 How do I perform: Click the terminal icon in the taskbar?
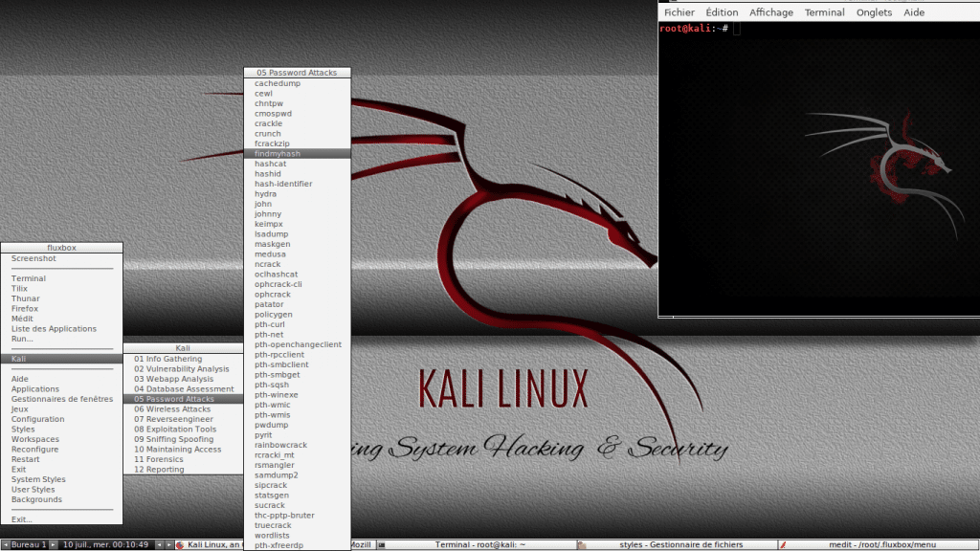click(x=381, y=544)
